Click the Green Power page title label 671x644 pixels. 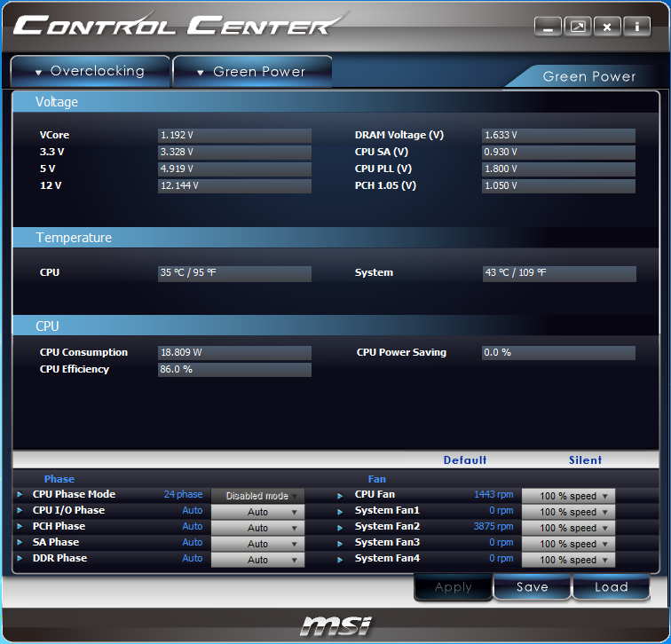click(x=589, y=76)
